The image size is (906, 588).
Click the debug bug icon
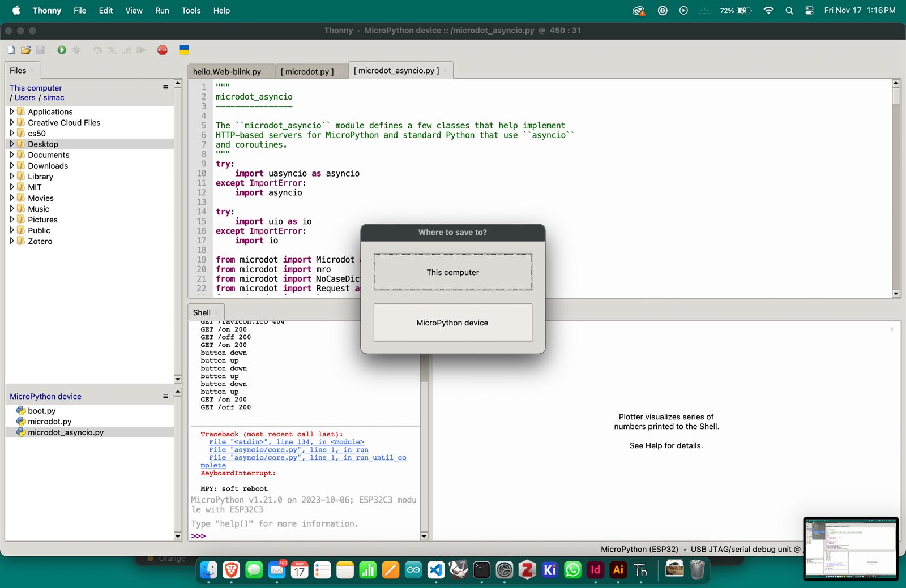pos(76,50)
